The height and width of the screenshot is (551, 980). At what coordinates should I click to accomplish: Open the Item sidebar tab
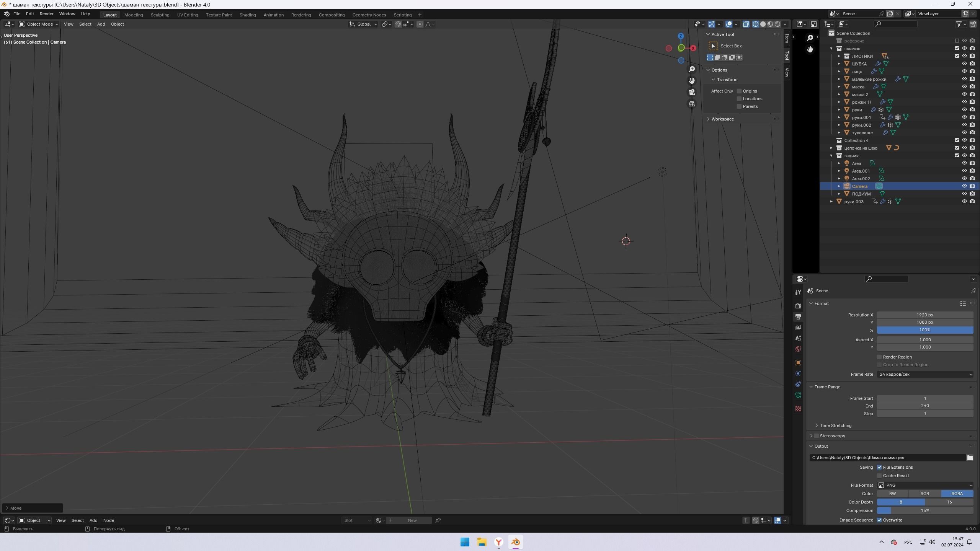point(787,38)
